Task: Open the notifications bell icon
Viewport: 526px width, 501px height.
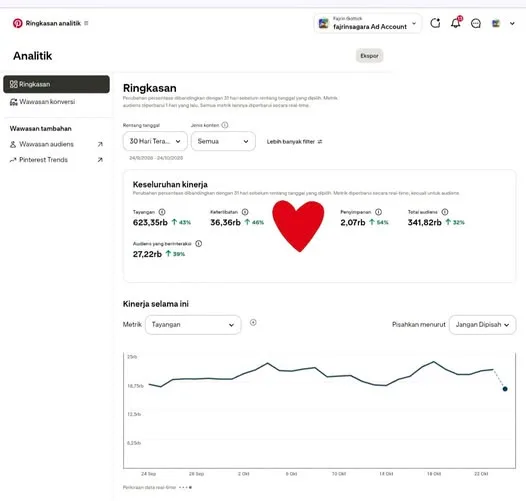Action: (x=456, y=23)
